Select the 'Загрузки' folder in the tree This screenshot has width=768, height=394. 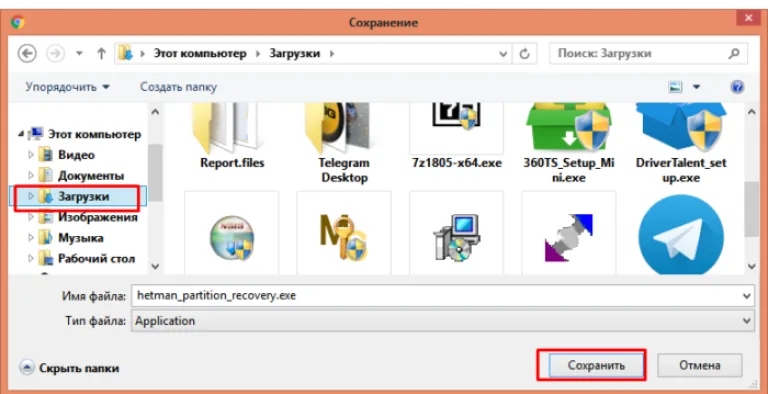[83, 197]
